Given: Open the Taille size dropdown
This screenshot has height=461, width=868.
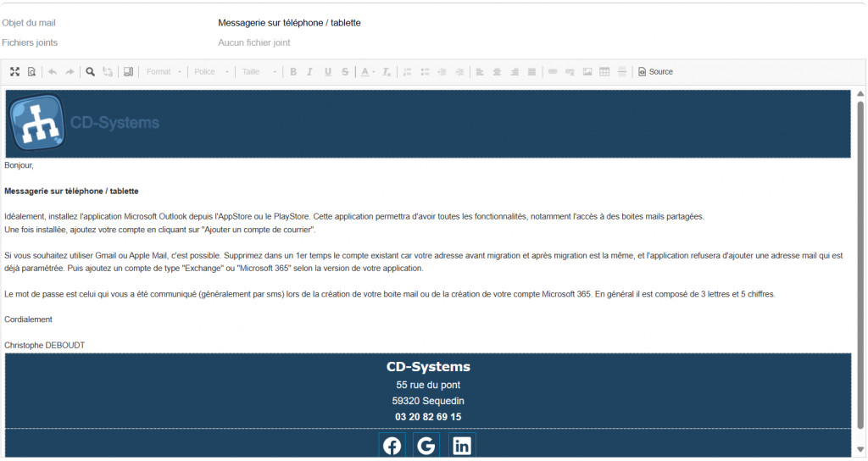Looking at the screenshot, I should tap(259, 72).
